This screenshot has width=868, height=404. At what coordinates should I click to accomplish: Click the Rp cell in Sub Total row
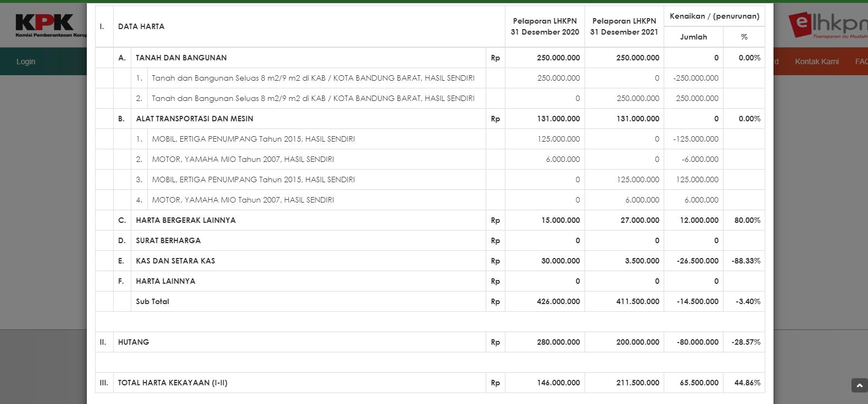coord(496,301)
